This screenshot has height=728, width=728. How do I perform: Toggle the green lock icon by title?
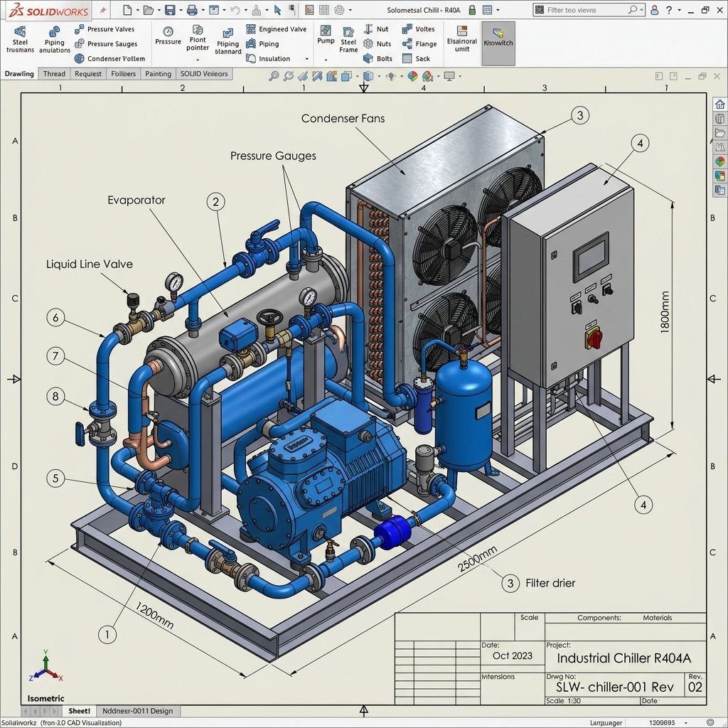(472, 10)
